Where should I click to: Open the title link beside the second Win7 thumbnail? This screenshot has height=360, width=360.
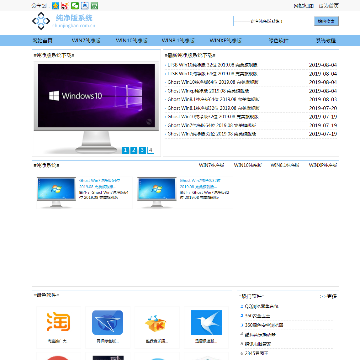[x=200, y=183]
